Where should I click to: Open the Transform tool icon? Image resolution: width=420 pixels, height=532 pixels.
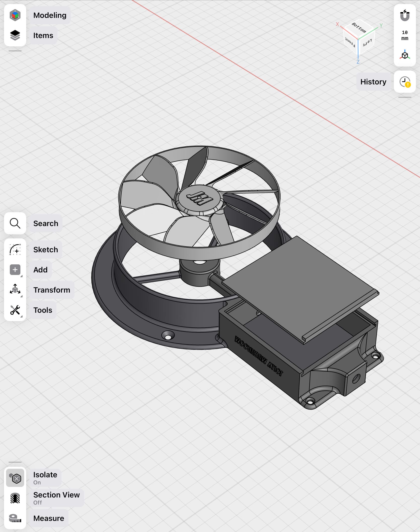tap(15, 289)
